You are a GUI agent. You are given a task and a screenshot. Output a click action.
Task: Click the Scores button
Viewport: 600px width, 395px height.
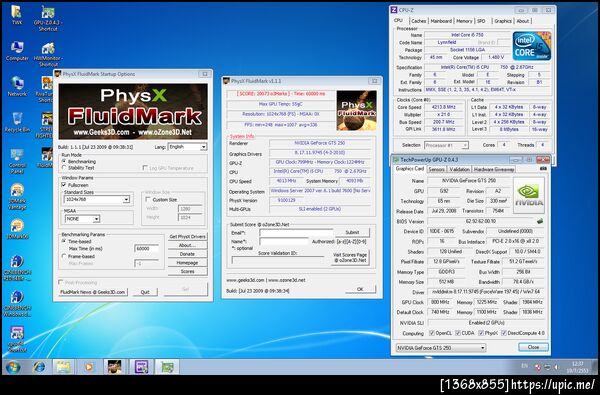pos(188,271)
